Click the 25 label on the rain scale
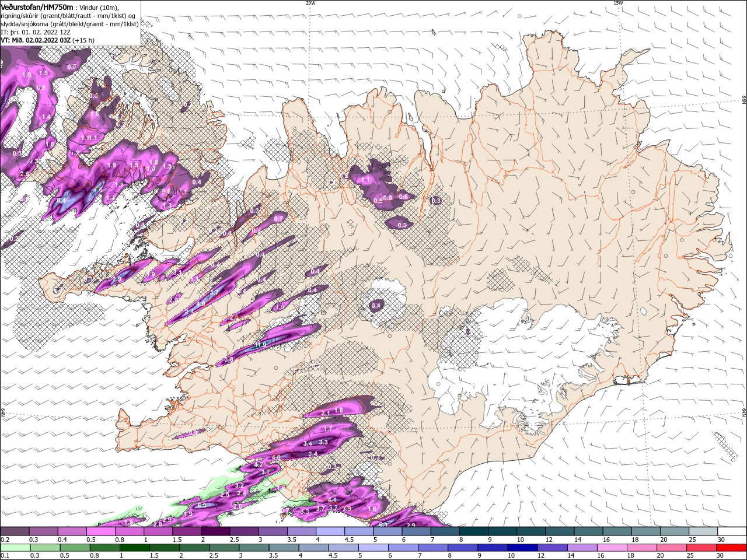 point(691,555)
